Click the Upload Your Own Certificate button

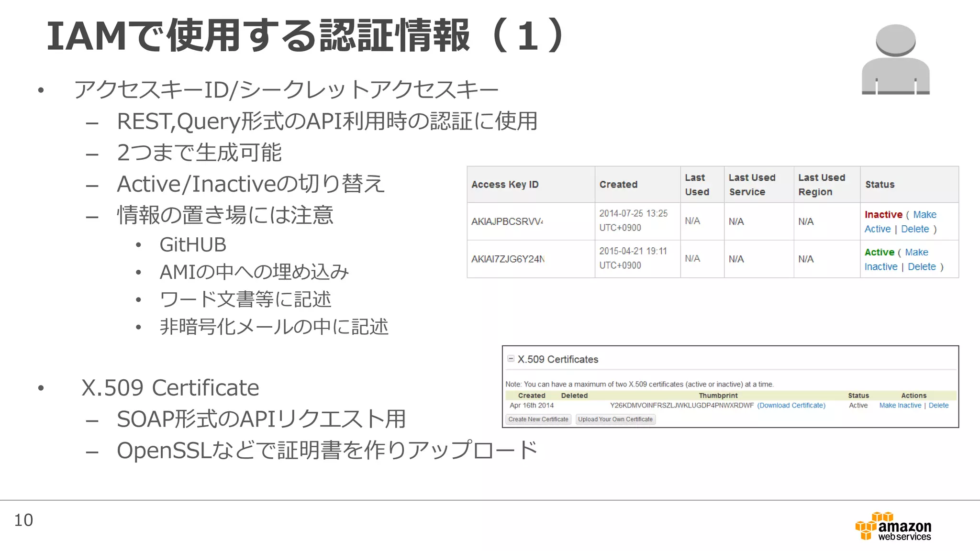click(x=615, y=419)
